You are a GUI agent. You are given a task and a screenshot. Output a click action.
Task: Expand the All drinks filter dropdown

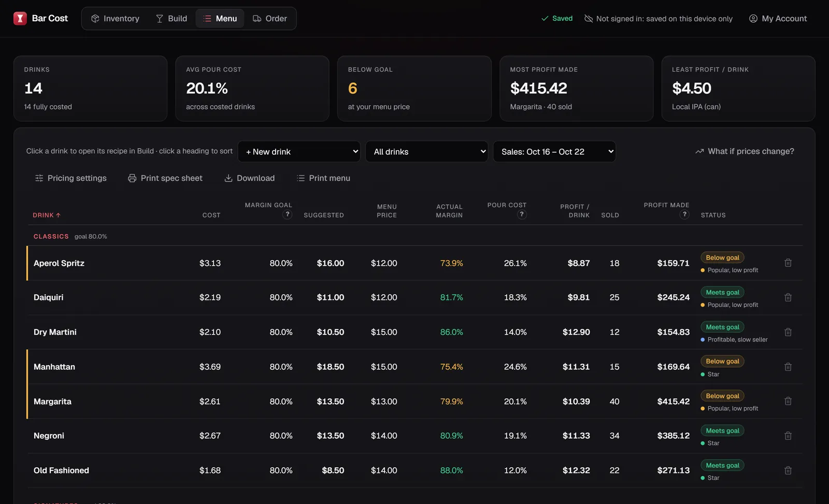[x=426, y=152]
